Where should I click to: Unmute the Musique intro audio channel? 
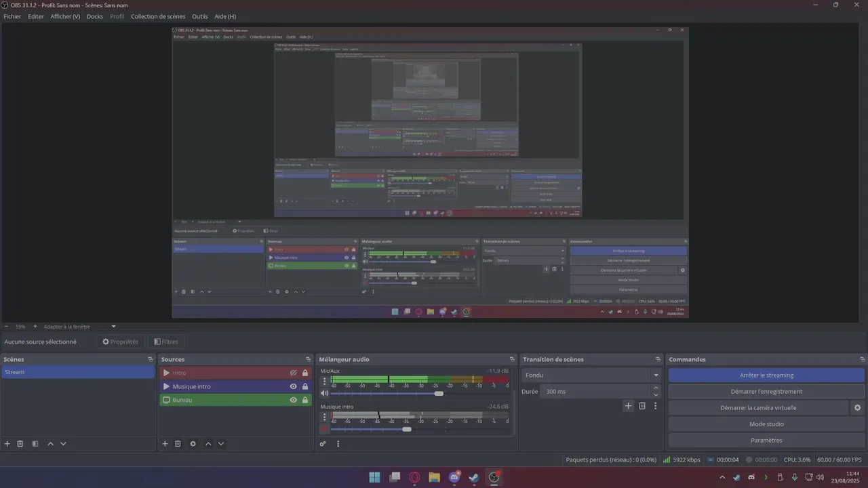coord(324,428)
